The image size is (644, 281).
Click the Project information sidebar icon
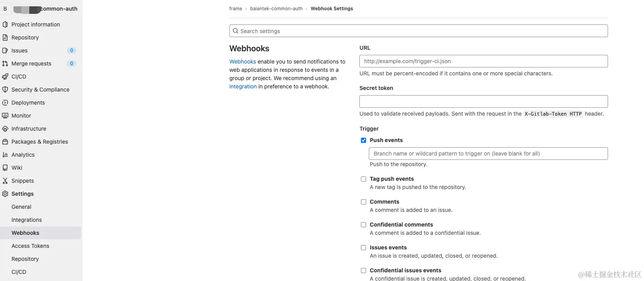point(5,24)
